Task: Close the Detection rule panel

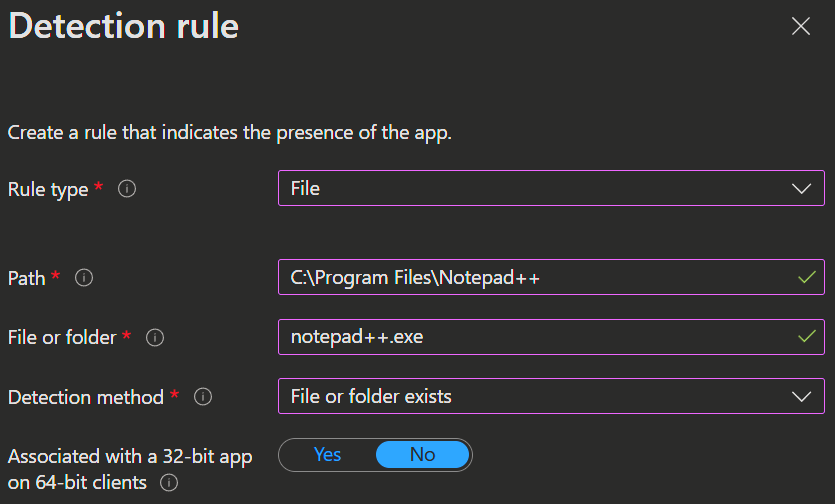Action: [800, 26]
